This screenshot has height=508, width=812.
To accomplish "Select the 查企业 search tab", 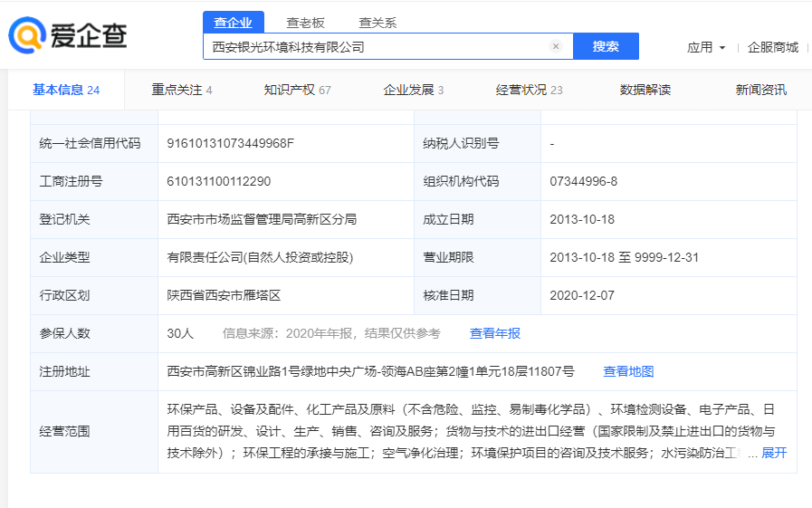I will click(233, 23).
